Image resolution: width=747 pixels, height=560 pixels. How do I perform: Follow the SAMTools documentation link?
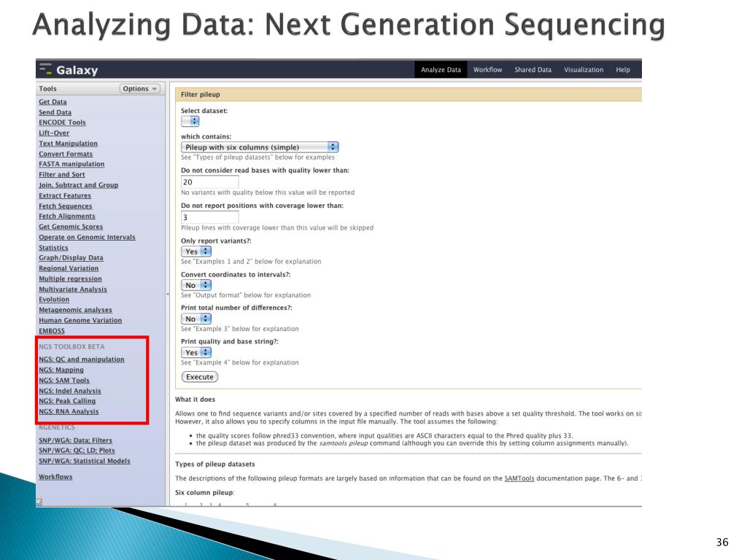(519, 478)
